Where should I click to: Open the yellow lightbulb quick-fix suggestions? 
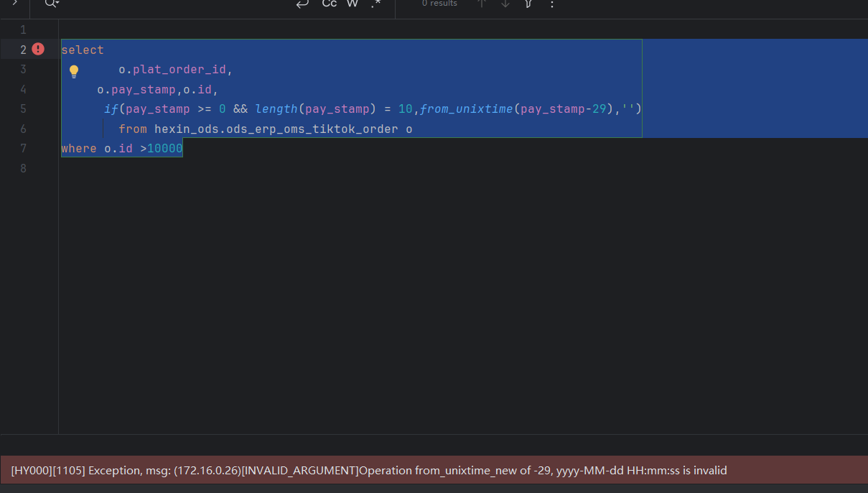(x=73, y=70)
